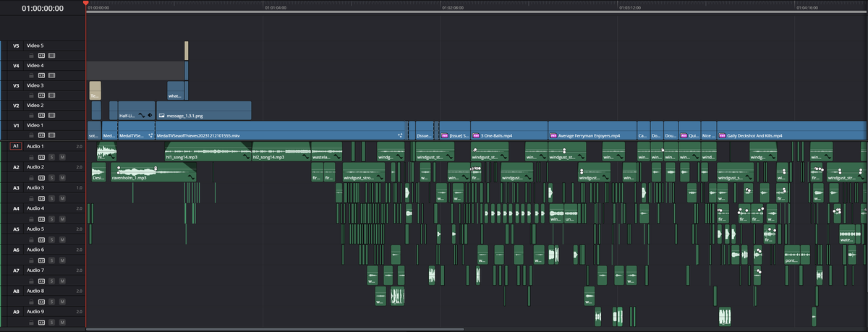Toggle auto track selector on Video 1
This screenshot has width=868, height=332.
[x=42, y=136]
